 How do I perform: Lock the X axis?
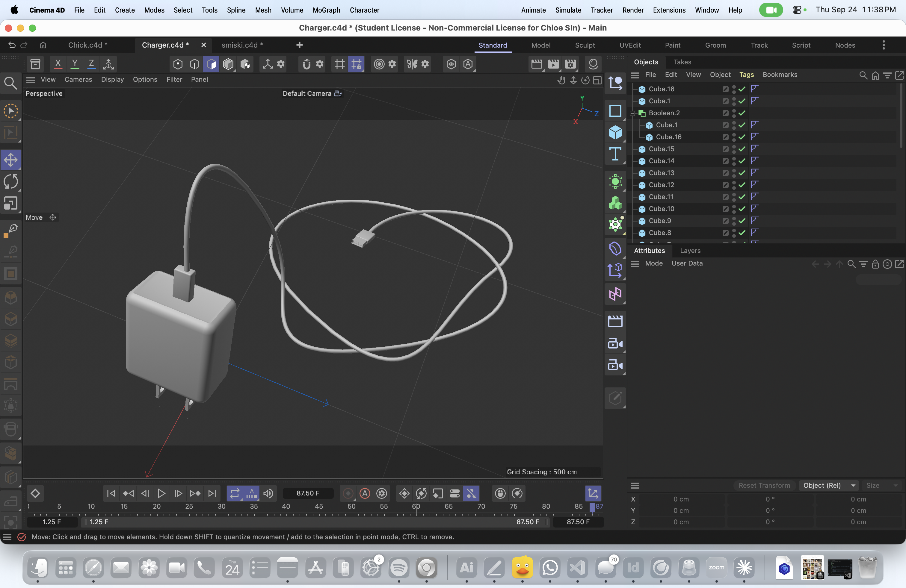(58, 64)
